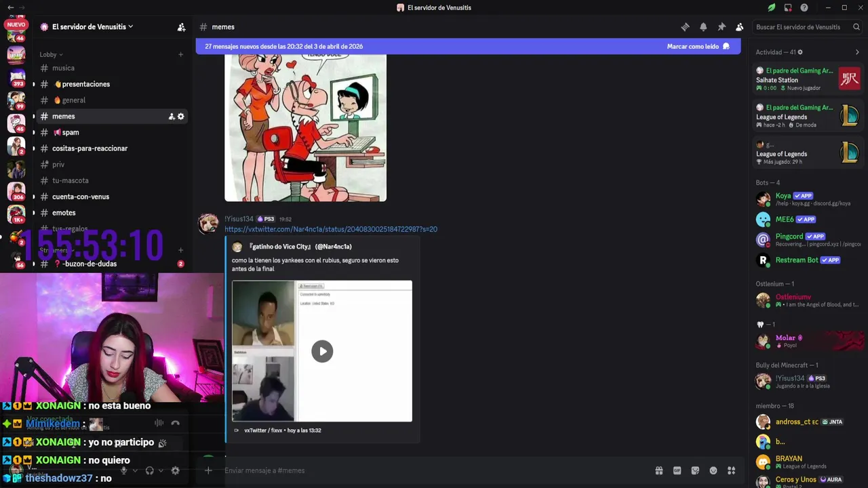Open cuenta-con-venus channel
Viewport: 868px width, 488px height.
[x=112, y=197]
